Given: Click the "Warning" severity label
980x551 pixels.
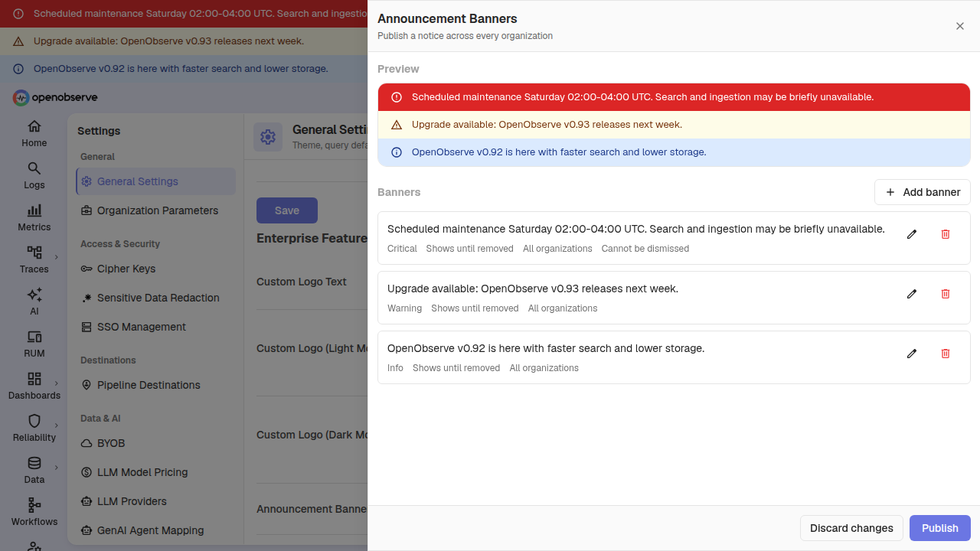Looking at the screenshot, I should point(404,308).
